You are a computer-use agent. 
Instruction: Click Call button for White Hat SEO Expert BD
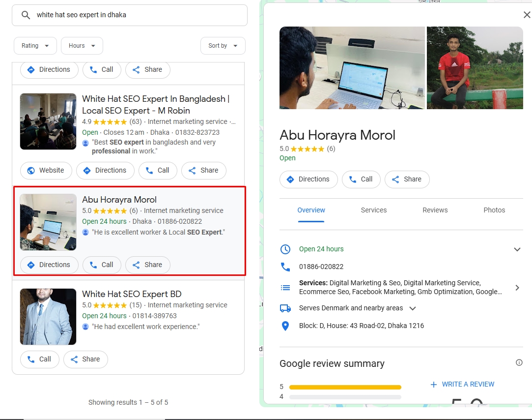[x=39, y=359]
